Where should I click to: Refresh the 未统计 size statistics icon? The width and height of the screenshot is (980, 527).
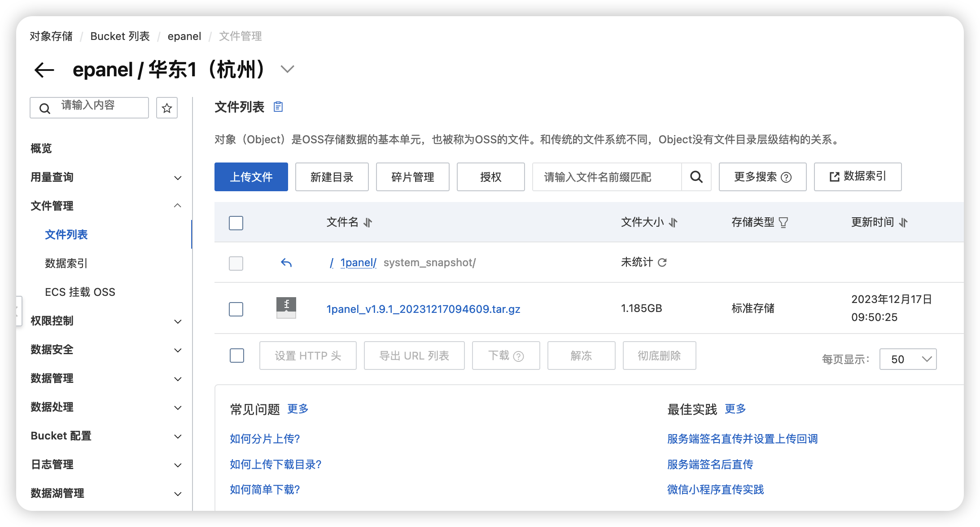pos(662,263)
